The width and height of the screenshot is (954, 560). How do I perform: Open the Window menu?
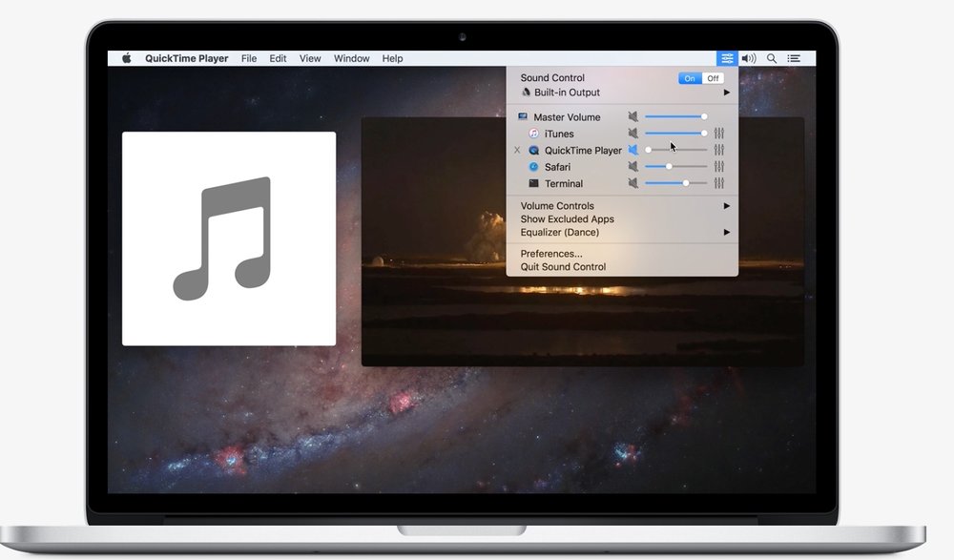point(352,58)
